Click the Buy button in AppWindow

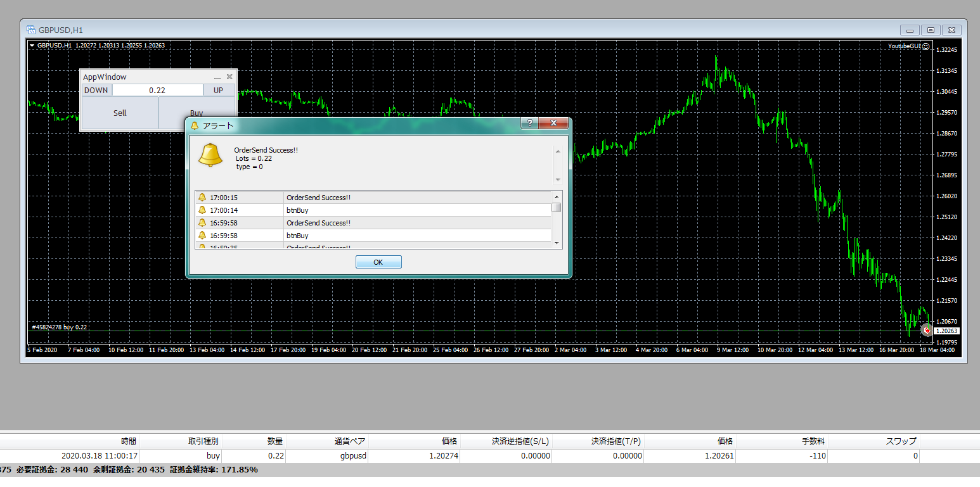point(197,113)
